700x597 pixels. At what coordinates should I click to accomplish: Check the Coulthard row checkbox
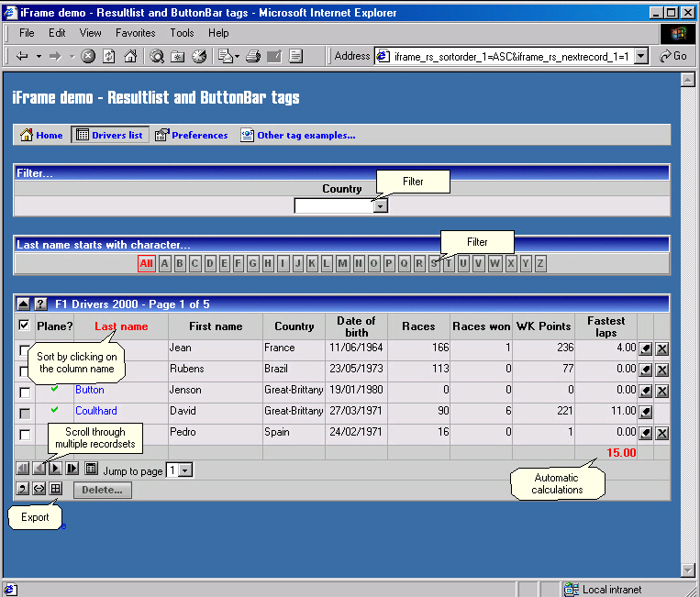[x=25, y=414]
